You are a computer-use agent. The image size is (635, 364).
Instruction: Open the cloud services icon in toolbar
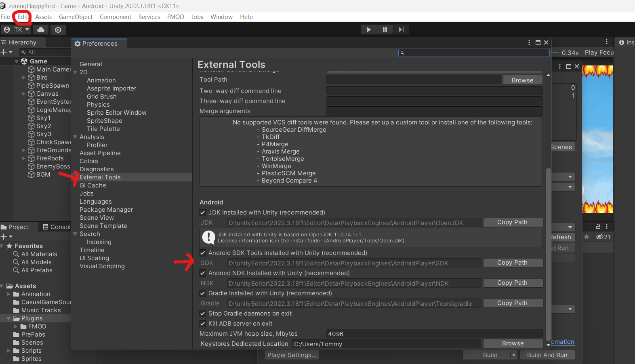(41, 29)
